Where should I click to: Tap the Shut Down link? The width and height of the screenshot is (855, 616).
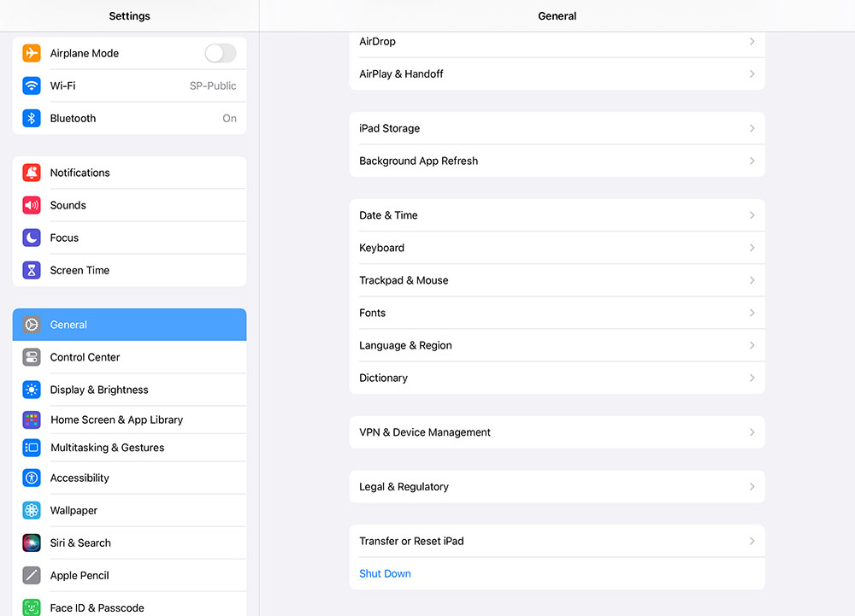(385, 573)
